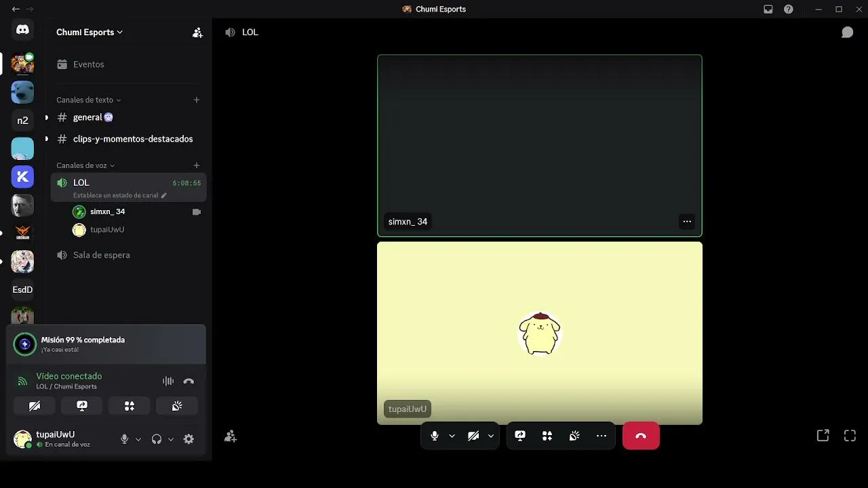
Task: Collapse the Canales de voz category
Action: click(85, 165)
